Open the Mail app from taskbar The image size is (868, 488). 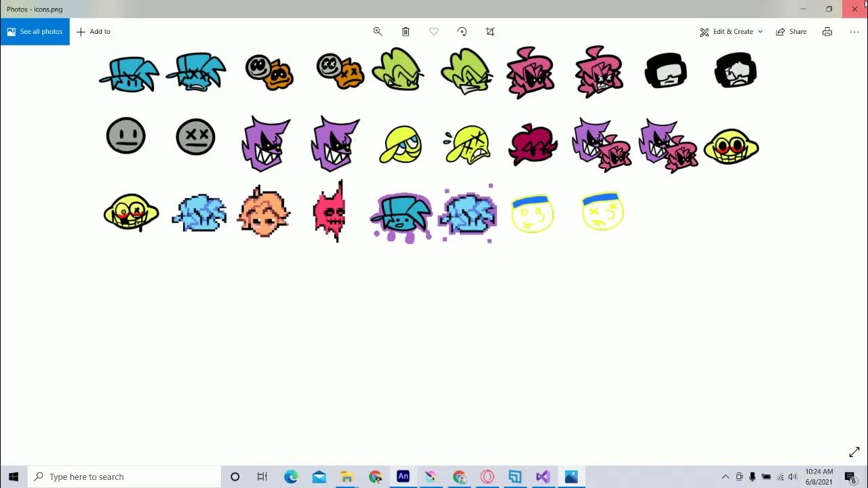pyautogui.click(x=319, y=476)
